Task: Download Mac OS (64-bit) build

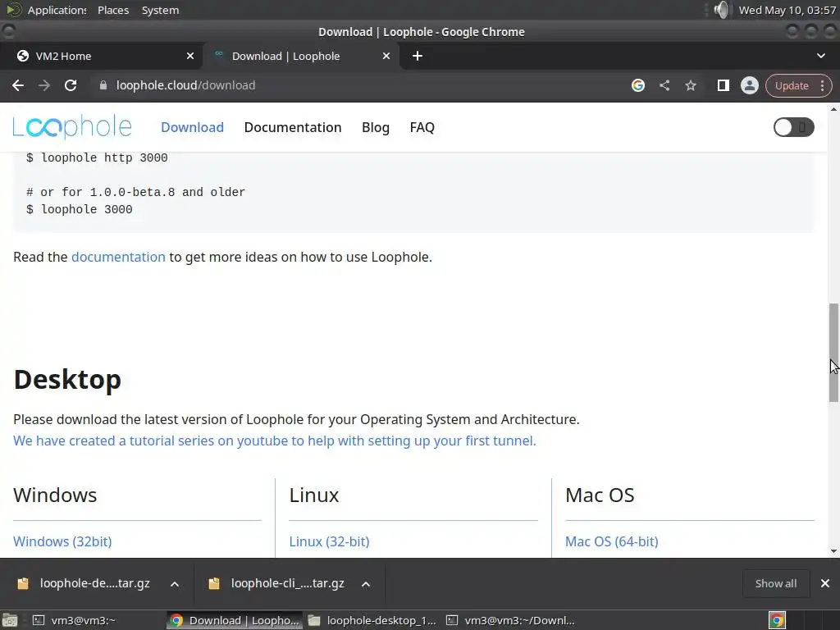Action: (611, 541)
